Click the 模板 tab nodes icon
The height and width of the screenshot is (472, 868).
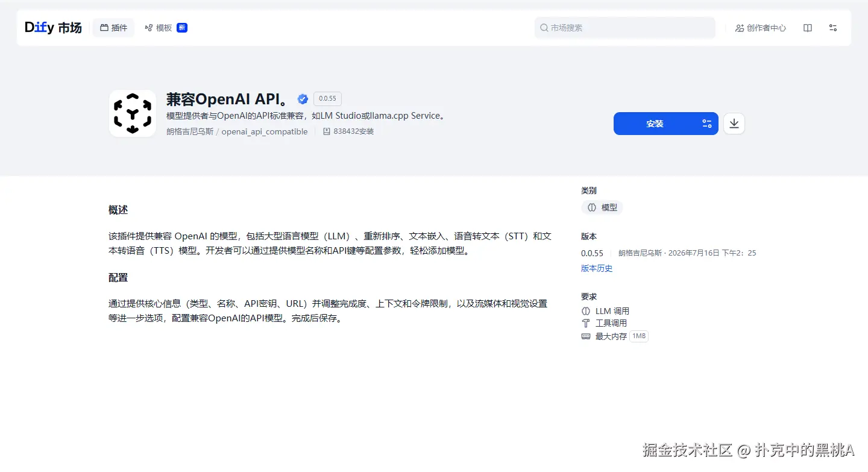tap(149, 28)
